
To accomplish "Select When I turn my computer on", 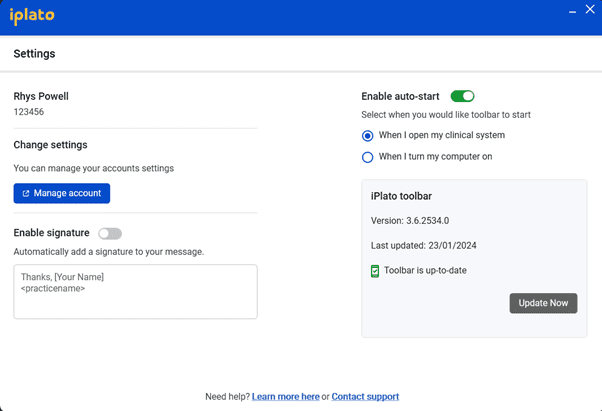I will [x=367, y=157].
